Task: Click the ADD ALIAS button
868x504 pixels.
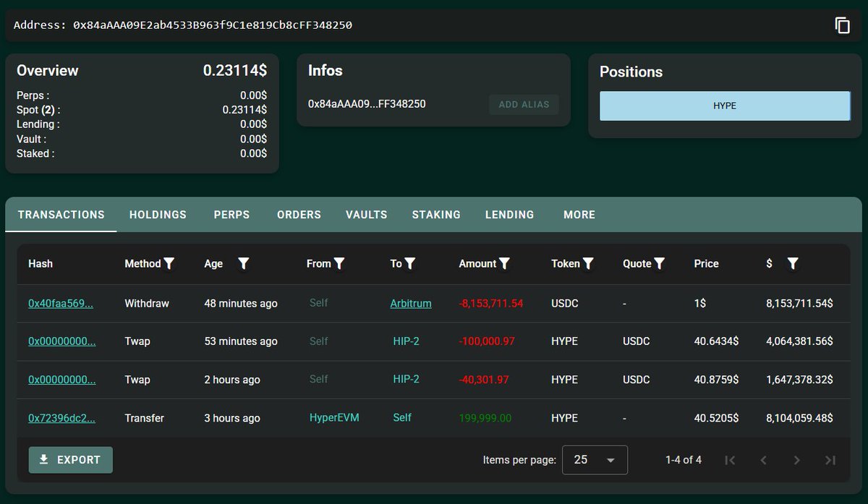Action: [x=524, y=104]
